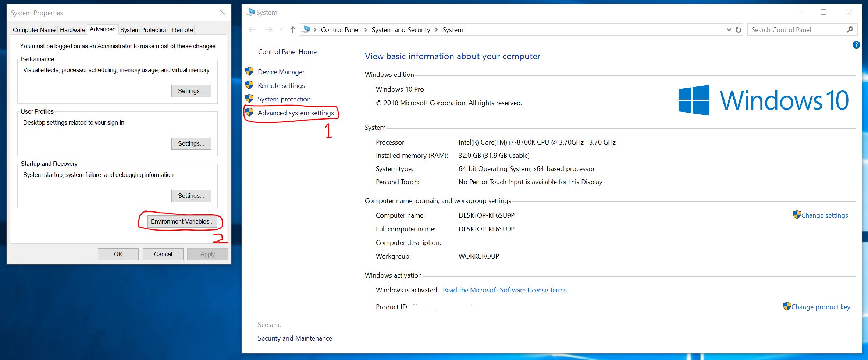Switch to the Computer Name tab
This screenshot has height=360, width=868.
pyautogui.click(x=34, y=30)
